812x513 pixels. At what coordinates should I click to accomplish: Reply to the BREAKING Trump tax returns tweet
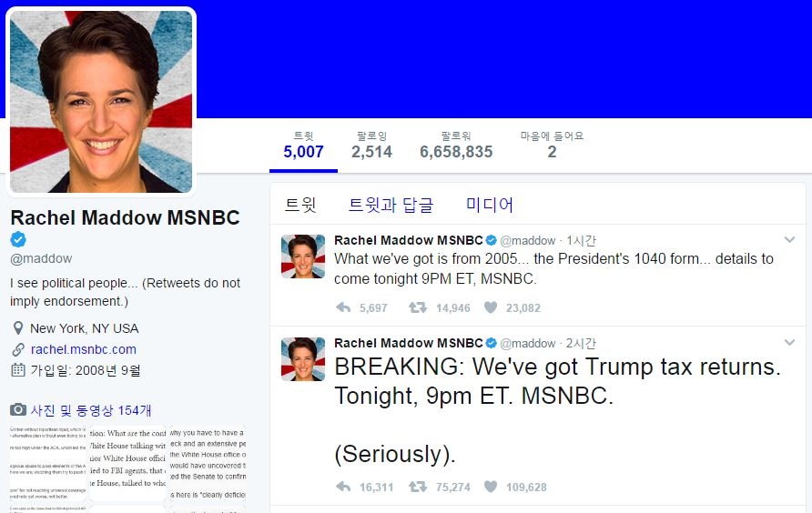click(x=343, y=488)
